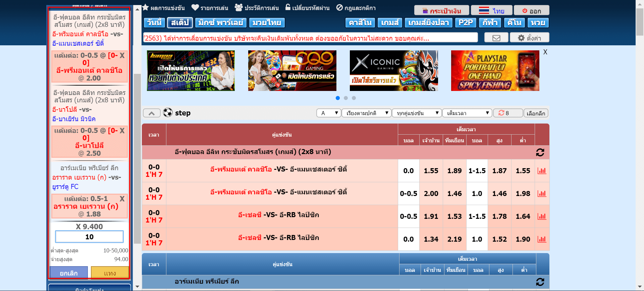The height and width of the screenshot is (291, 644).
Task: Switch to the Mix Parlay tab
Action: click(221, 23)
